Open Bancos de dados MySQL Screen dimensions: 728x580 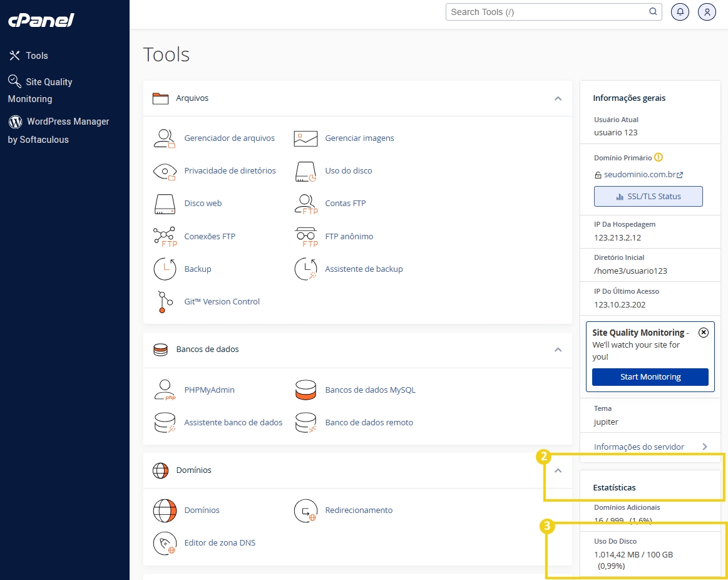[x=305, y=390]
